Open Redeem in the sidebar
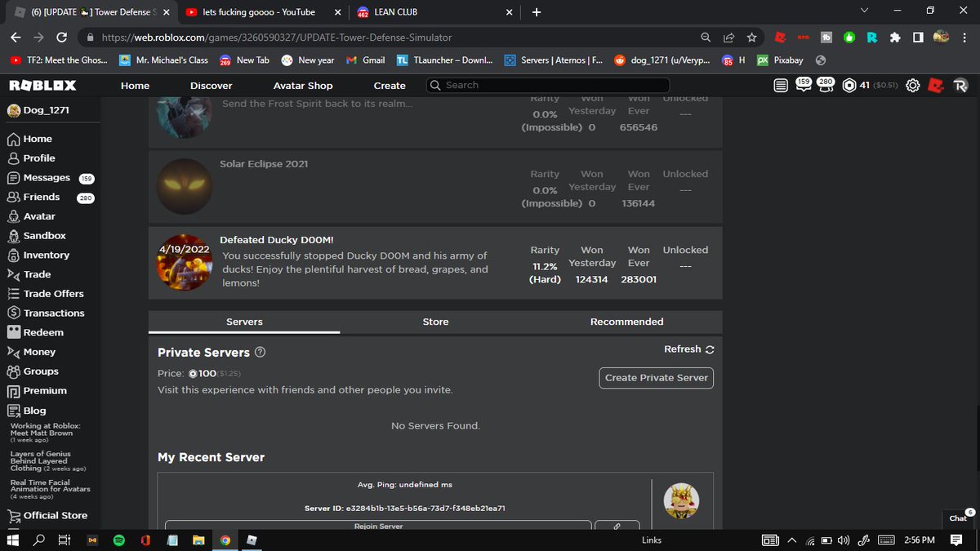 (x=35, y=333)
